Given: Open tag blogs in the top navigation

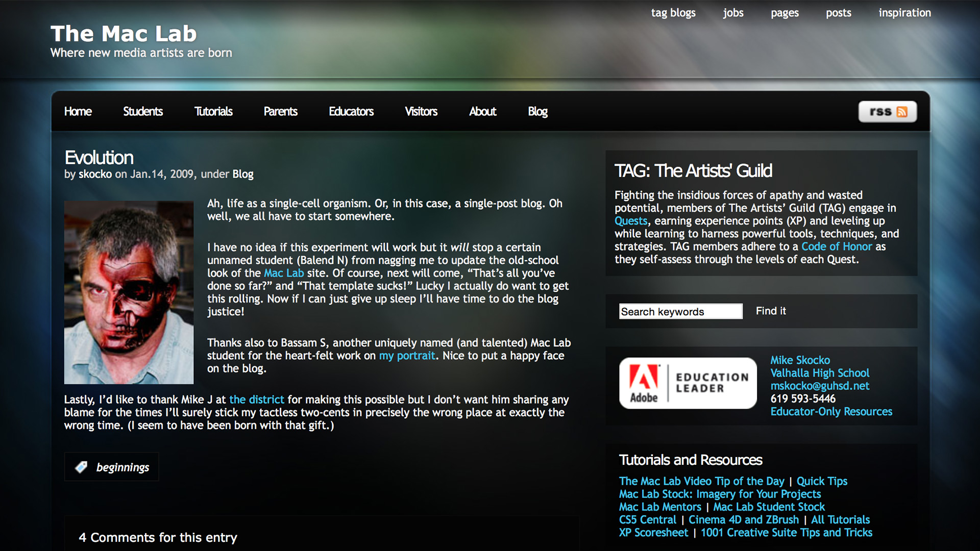Looking at the screenshot, I should (x=673, y=13).
